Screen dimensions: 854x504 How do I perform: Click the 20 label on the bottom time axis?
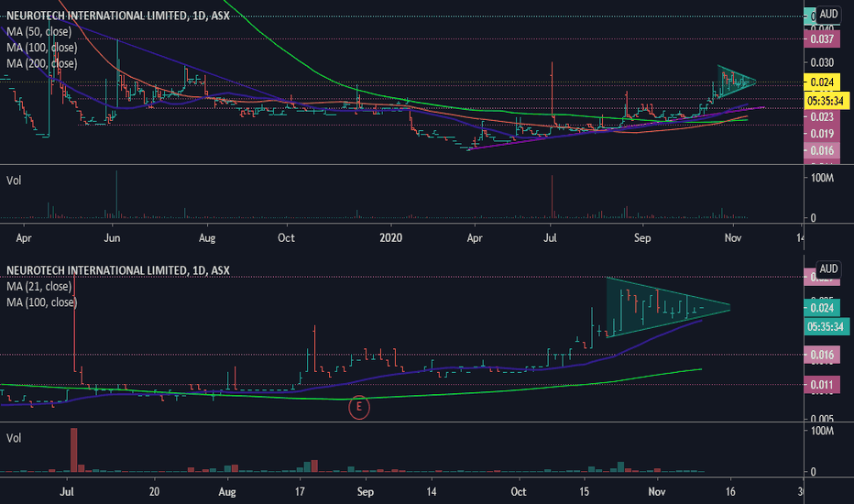click(x=154, y=491)
